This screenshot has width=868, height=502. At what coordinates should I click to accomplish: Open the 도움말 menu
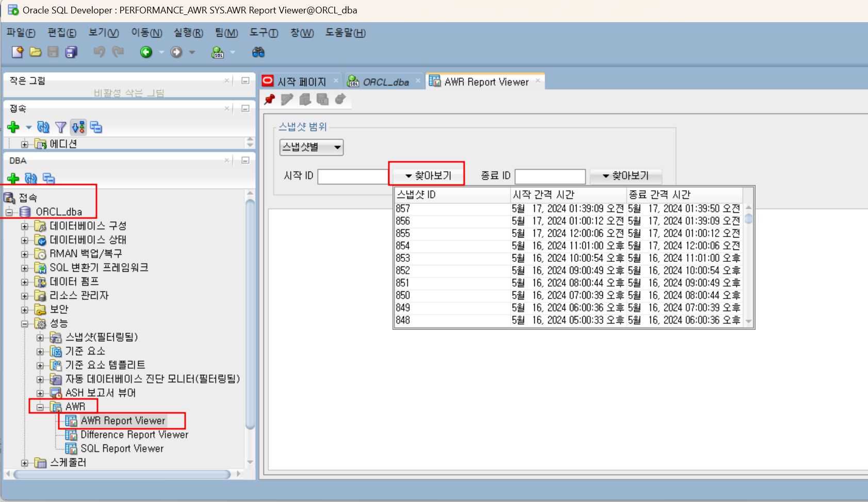click(x=345, y=32)
